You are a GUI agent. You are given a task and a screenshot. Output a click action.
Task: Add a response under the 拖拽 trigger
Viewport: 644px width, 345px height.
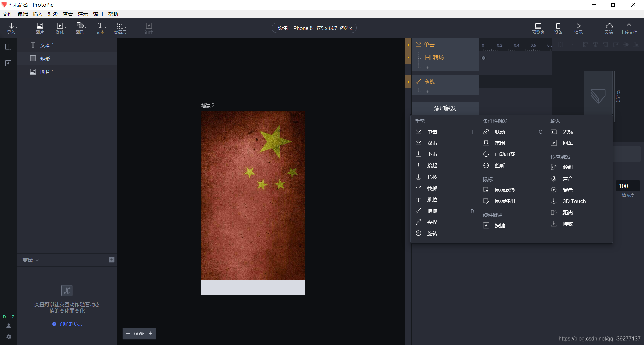click(x=428, y=92)
